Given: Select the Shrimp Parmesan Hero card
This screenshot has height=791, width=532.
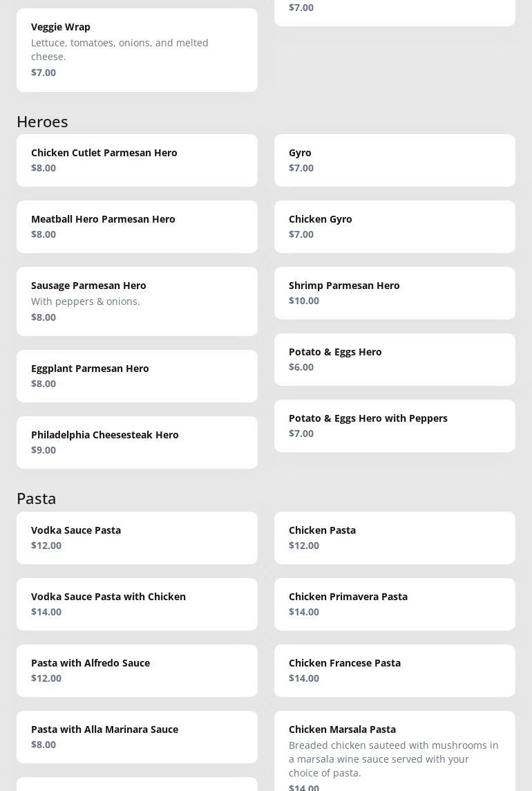Looking at the screenshot, I should (x=395, y=293).
